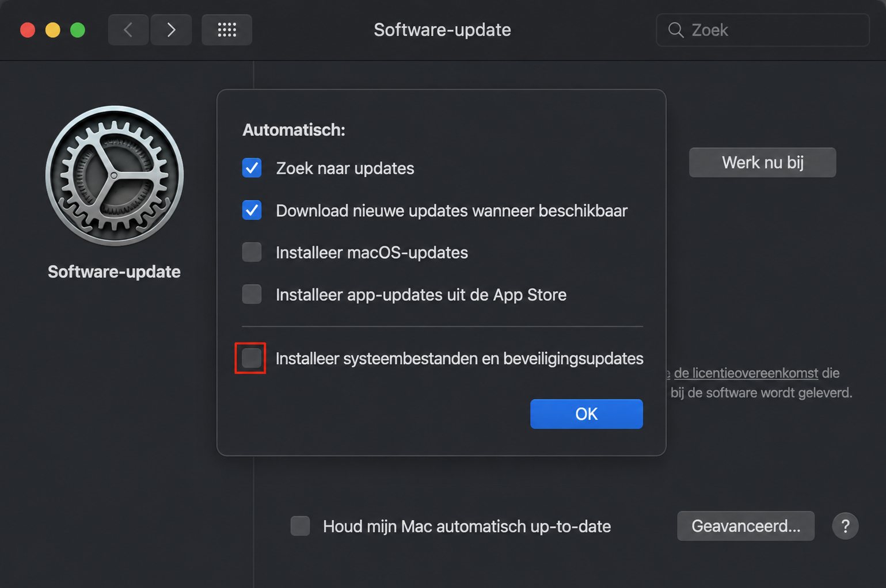886x588 pixels.
Task: Enable Installeer app-updates uit de App Store
Action: [252, 294]
